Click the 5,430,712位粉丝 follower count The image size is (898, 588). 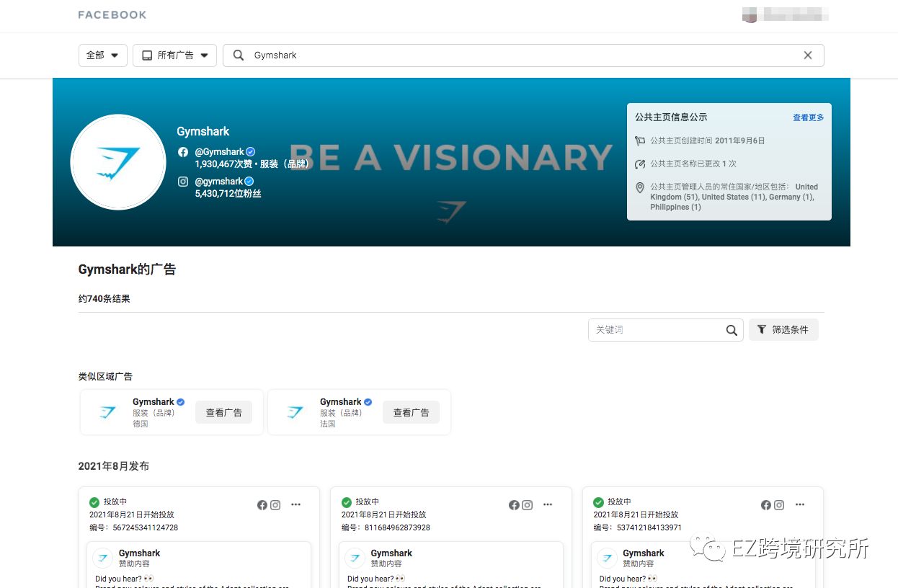pos(228,194)
